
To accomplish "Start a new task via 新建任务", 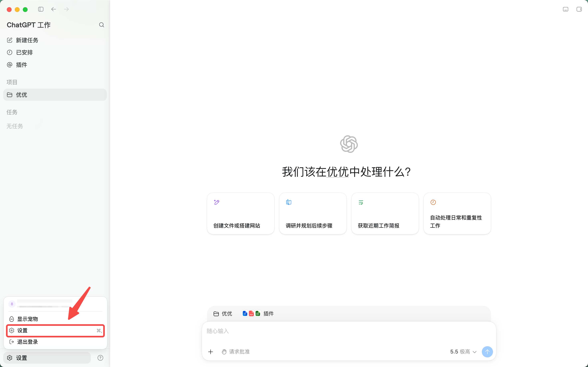I will pyautogui.click(x=55, y=40).
